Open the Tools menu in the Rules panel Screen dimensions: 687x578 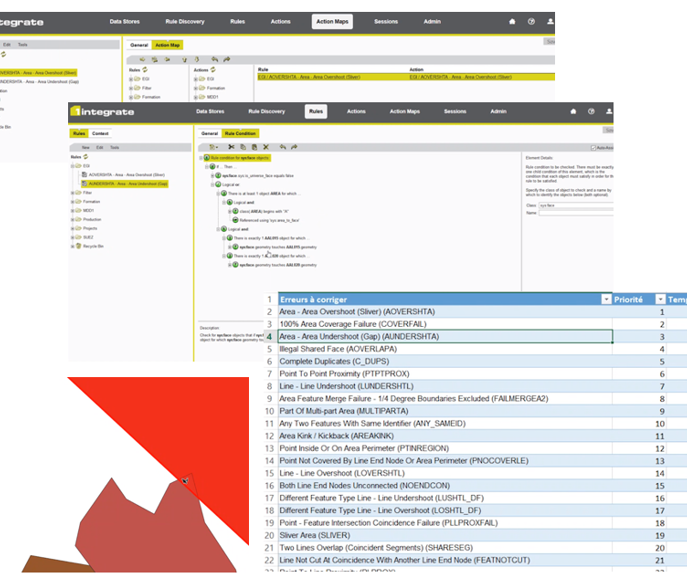[x=116, y=146]
